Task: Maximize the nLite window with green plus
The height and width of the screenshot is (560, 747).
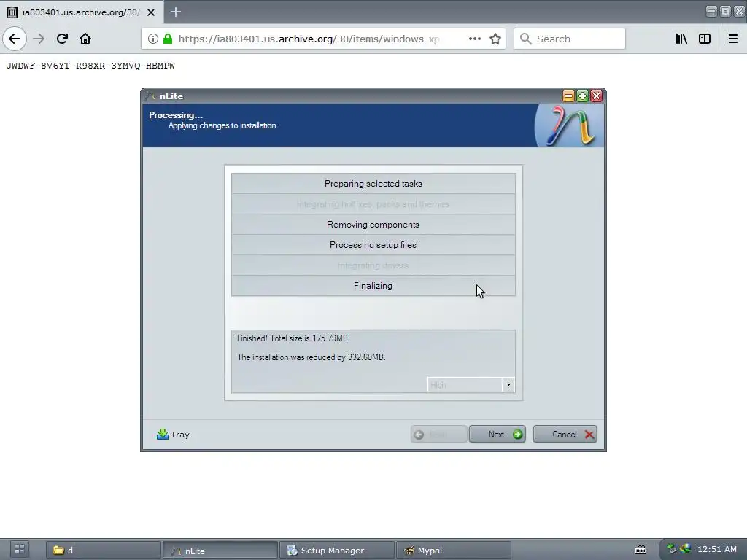Action: click(582, 96)
